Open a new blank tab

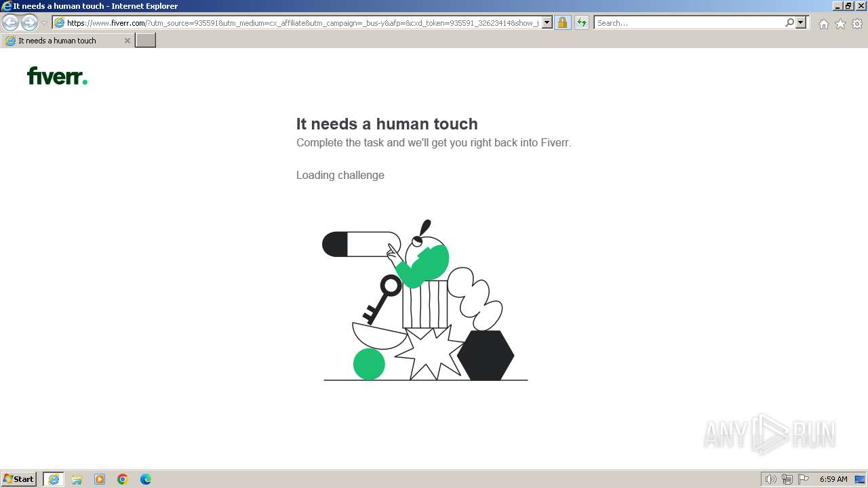point(146,41)
